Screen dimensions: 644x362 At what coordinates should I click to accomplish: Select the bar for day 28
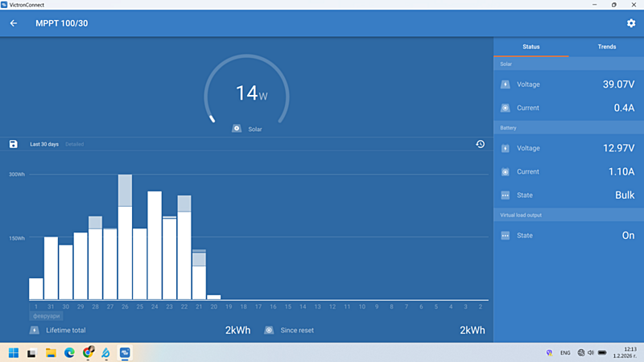point(95,257)
